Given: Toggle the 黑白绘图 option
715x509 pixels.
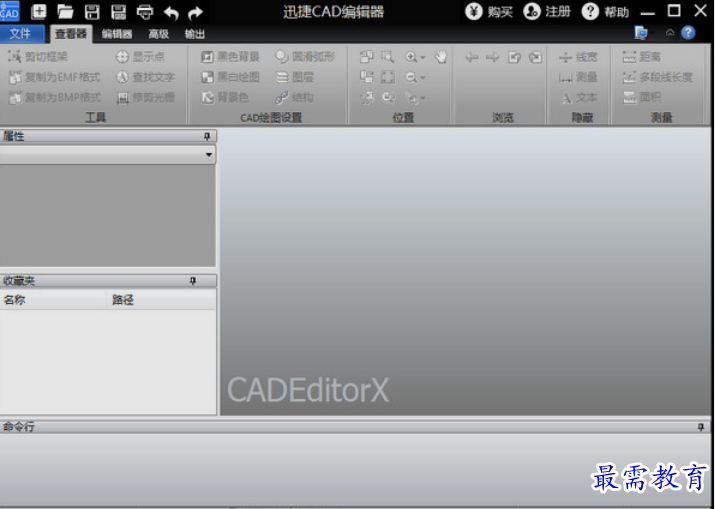Looking at the screenshot, I should pyautogui.click(x=230, y=77).
